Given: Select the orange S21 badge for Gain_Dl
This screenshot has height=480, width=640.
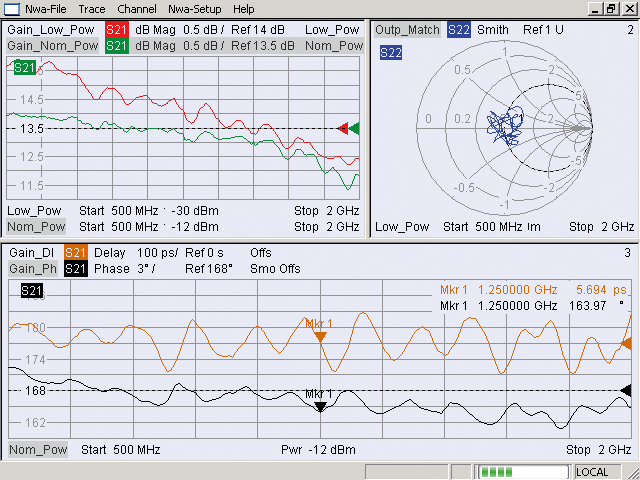Looking at the screenshot, I should pos(77,253).
